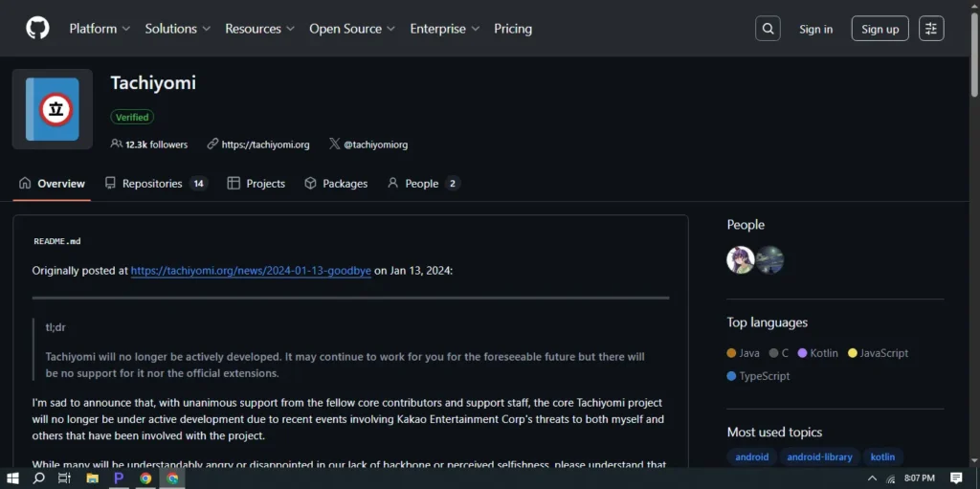980x489 pixels.
Task: Open File Explorer from taskbar
Action: point(93,478)
